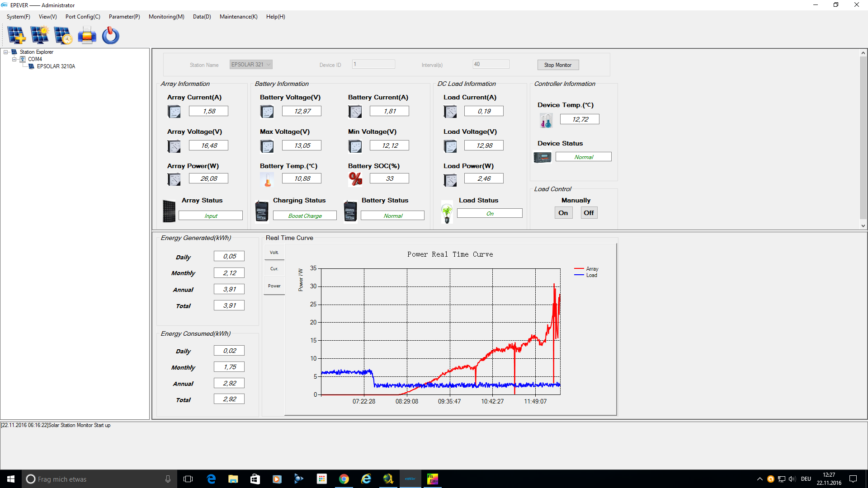Switch curve view to Volt.
Viewport: 868px width, 488px height.
[274, 253]
